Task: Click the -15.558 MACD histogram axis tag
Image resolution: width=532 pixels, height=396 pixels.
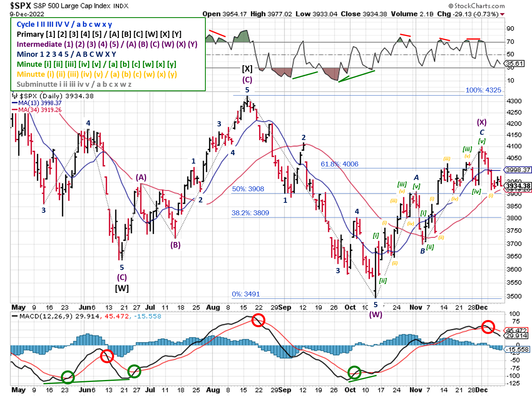Action: tap(517, 350)
